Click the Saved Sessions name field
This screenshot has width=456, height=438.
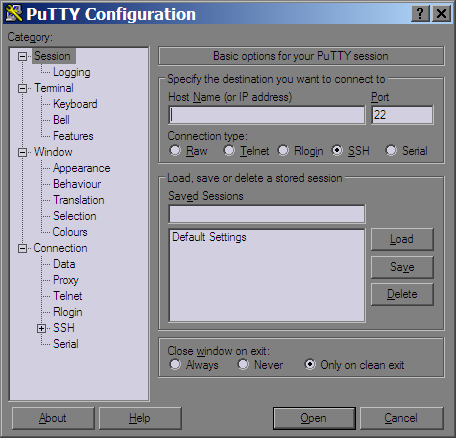click(x=267, y=214)
